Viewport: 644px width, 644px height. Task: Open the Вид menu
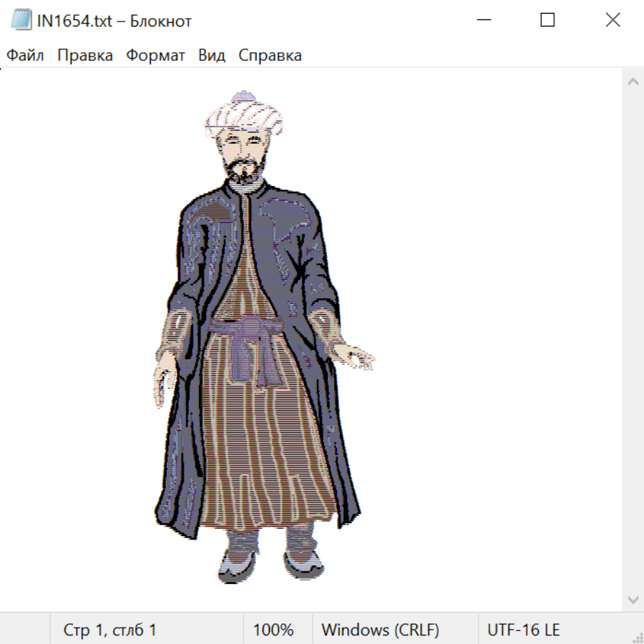tap(212, 56)
